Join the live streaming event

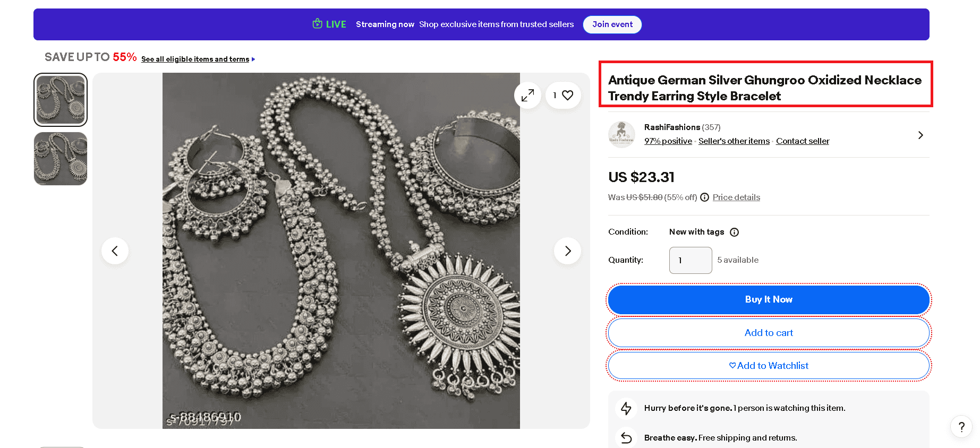[612, 24]
